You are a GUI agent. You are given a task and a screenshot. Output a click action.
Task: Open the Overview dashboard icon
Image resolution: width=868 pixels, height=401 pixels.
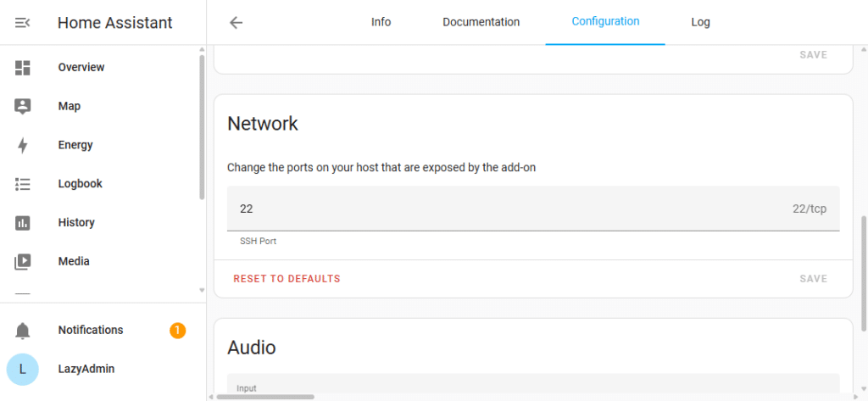coord(23,68)
